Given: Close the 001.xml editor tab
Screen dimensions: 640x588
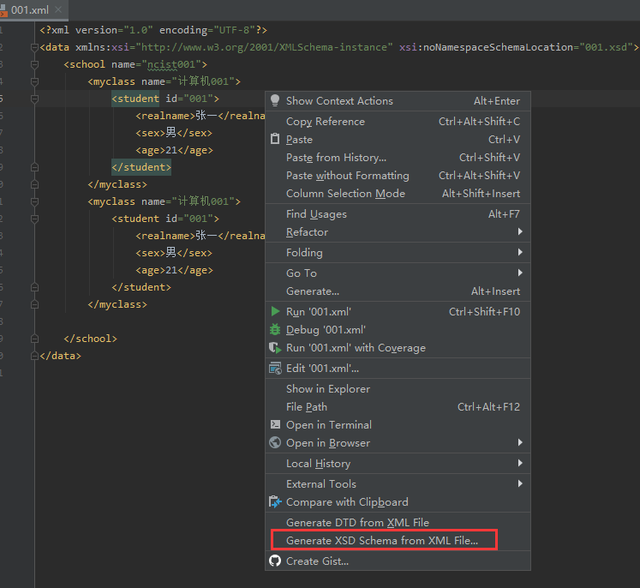Looking at the screenshot, I should 58,9.
